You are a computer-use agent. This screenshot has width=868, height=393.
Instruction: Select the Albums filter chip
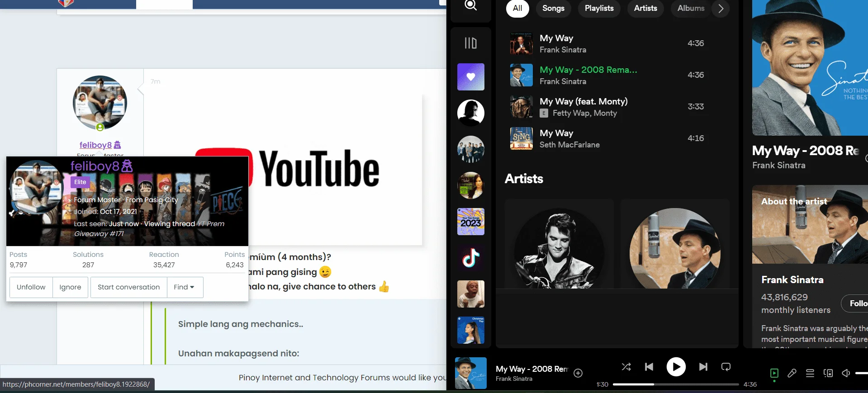[x=691, y=8]
